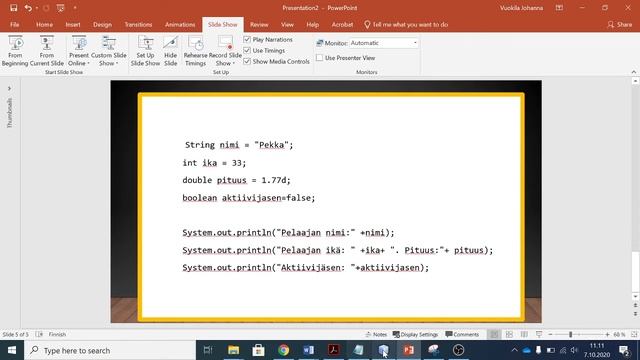Click zoom in plus button
The height and width of the screenshot is (360, 640).
click(x=607, y=334)
